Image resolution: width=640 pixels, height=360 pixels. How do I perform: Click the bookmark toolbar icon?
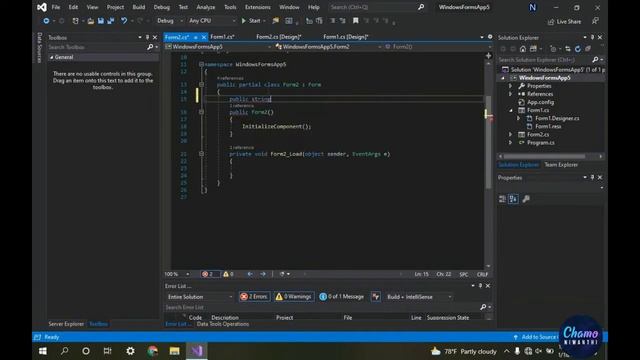(x=356, y=21)
